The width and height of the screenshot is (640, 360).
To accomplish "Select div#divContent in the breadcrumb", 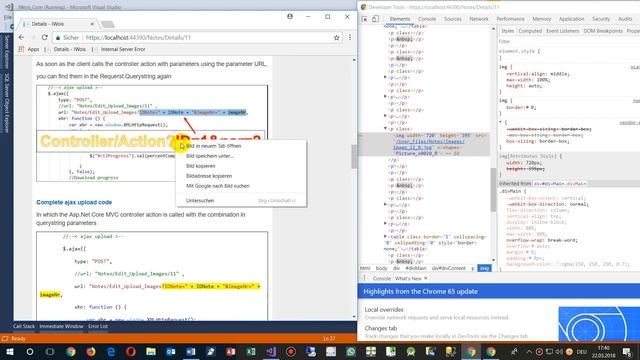I will (449, 269).
